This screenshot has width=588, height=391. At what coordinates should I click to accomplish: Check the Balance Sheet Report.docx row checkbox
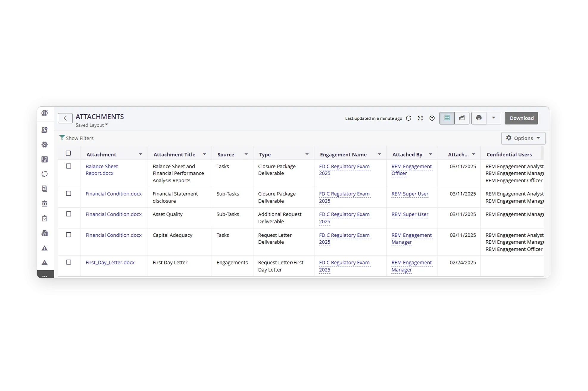pyautogui.click(x=68, y=166)
